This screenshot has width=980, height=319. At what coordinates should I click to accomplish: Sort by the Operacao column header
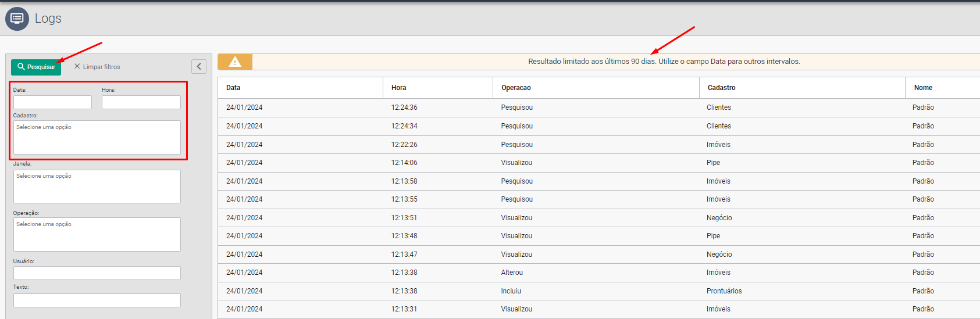coord(516,88)
